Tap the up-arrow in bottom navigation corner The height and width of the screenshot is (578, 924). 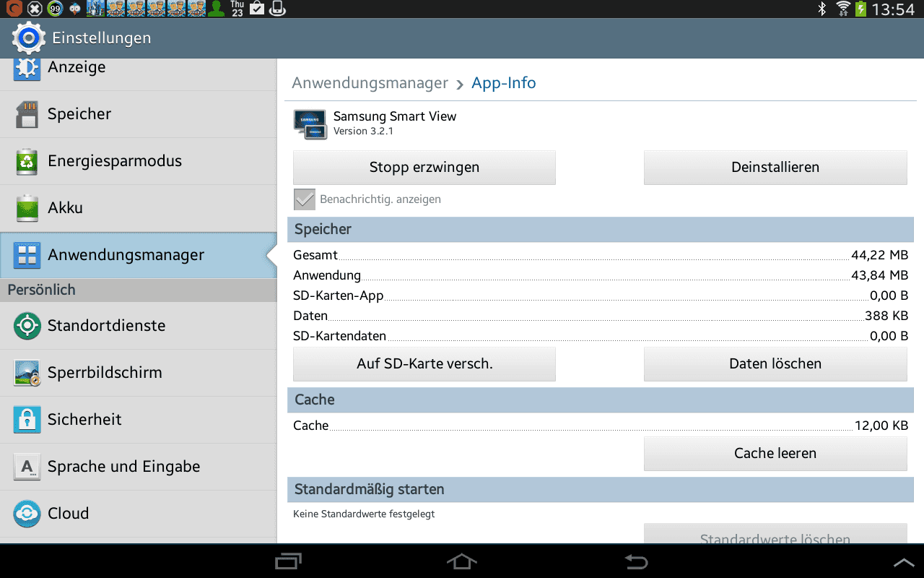click(903, 561)
